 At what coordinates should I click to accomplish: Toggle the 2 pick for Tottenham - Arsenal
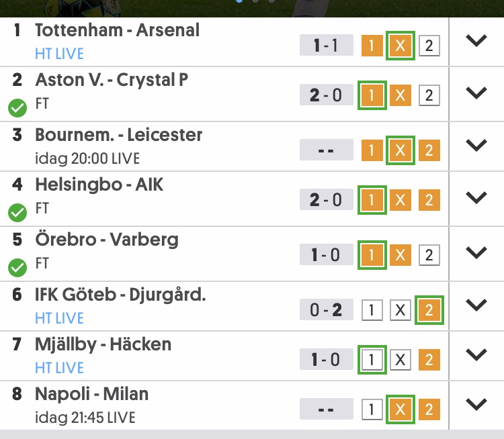click(x=429, y=46)
